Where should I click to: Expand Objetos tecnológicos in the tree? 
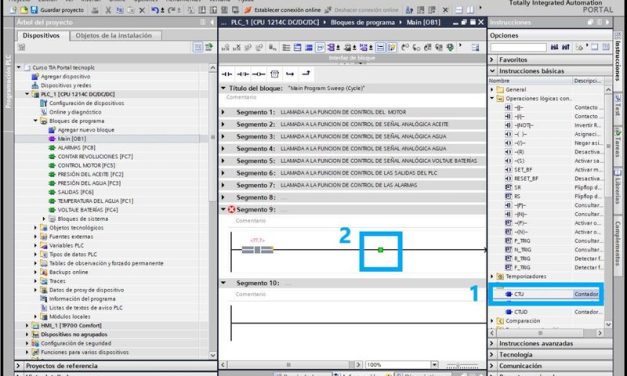pyautogui.click(x=36, y=228)
